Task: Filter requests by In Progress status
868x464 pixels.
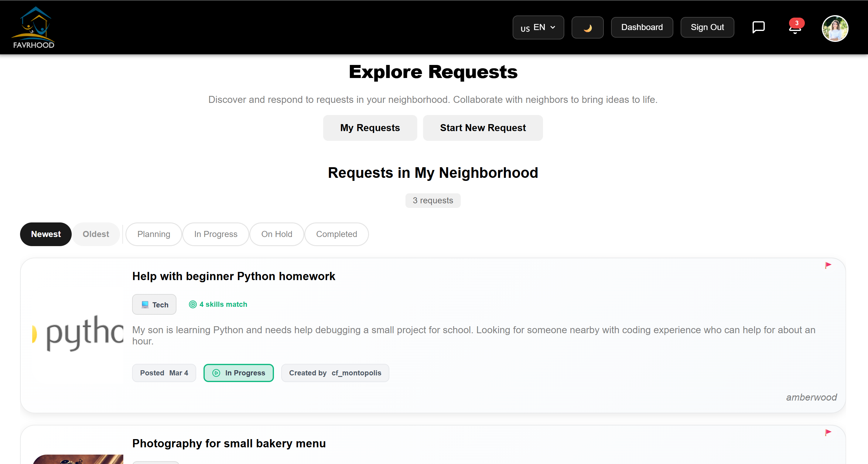Action: pyautogui.click(x=216, y=234)
